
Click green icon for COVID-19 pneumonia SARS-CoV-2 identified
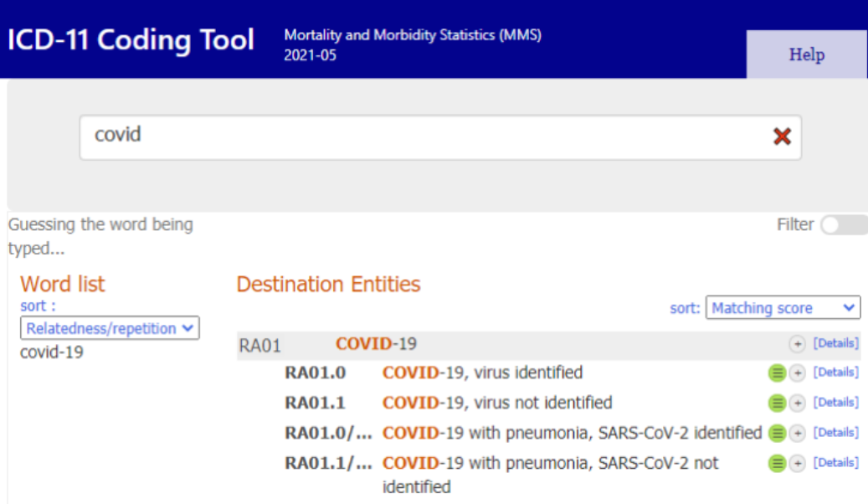point(777,434)
